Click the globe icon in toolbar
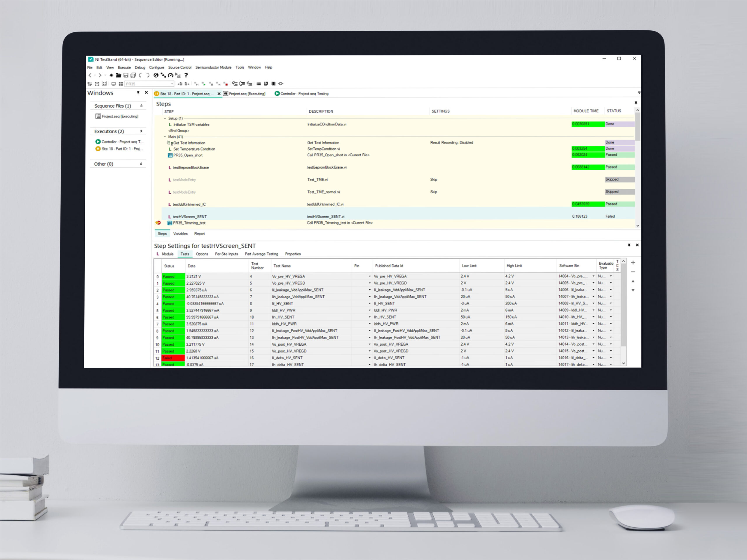The height and width of the screenshot is (560, 747). pos(156,75)
